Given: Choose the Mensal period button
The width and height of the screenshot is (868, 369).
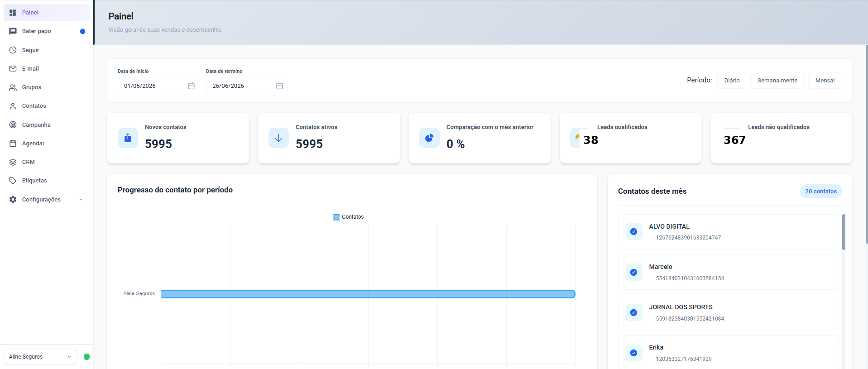Looking at the screenshot, I should point(825,80).
